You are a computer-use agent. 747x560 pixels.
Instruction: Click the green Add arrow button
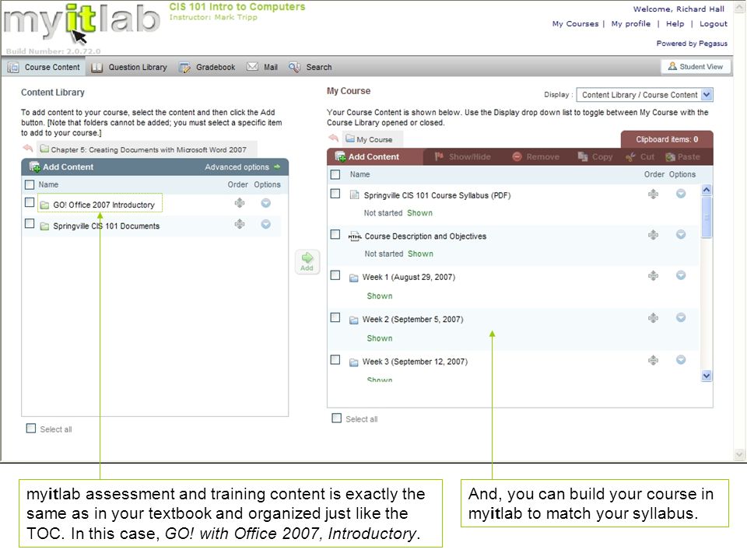307,261
